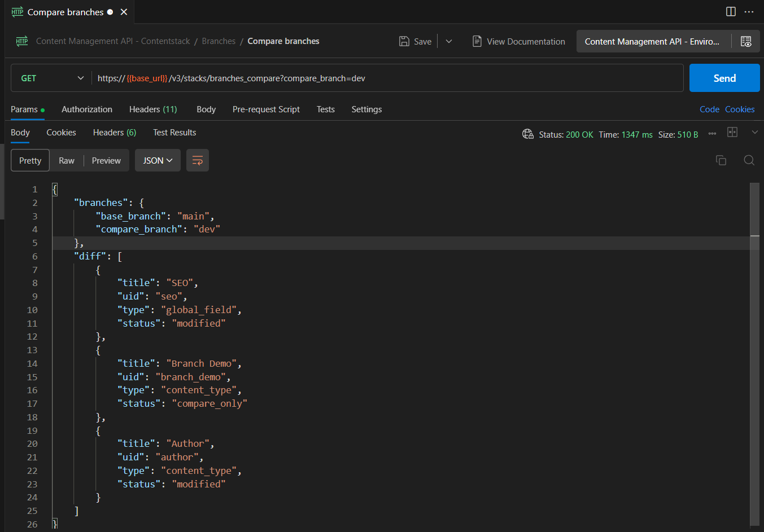Open the request Body tab
Image resolution: width=764 pixels, height=532 pixels.
206,109
